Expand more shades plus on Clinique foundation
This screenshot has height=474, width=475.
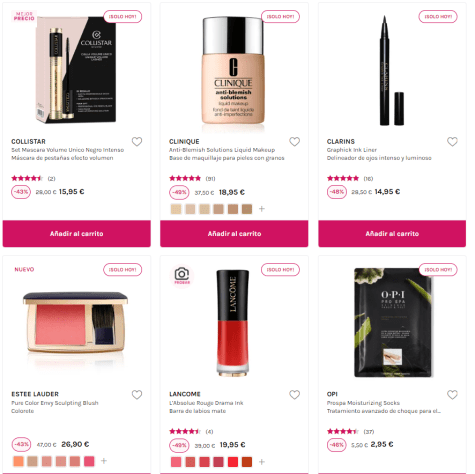262,209
